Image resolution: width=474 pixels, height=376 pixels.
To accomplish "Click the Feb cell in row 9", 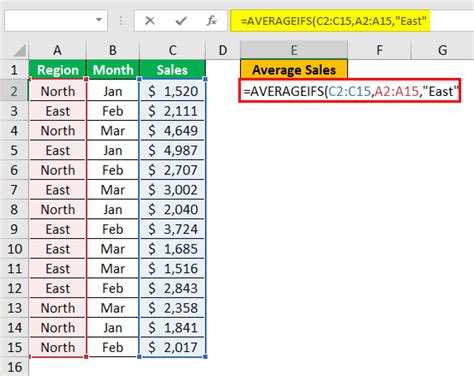I will coord(113,229).
